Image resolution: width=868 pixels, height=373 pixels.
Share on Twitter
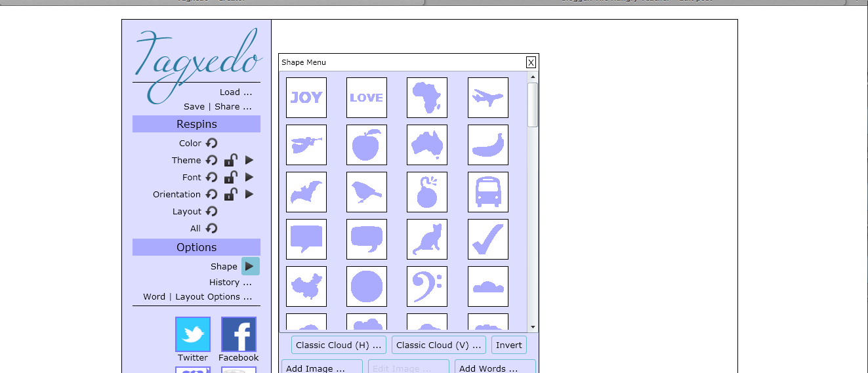coord(193,334)
